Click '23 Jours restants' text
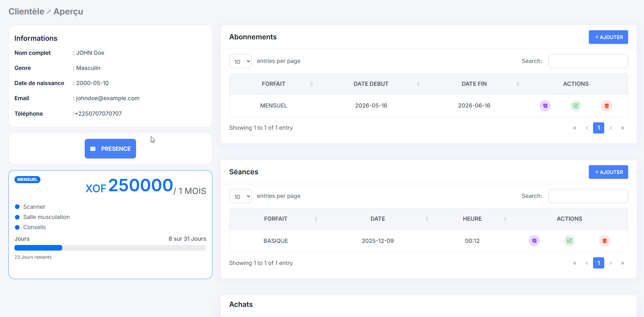 point(33,257)
